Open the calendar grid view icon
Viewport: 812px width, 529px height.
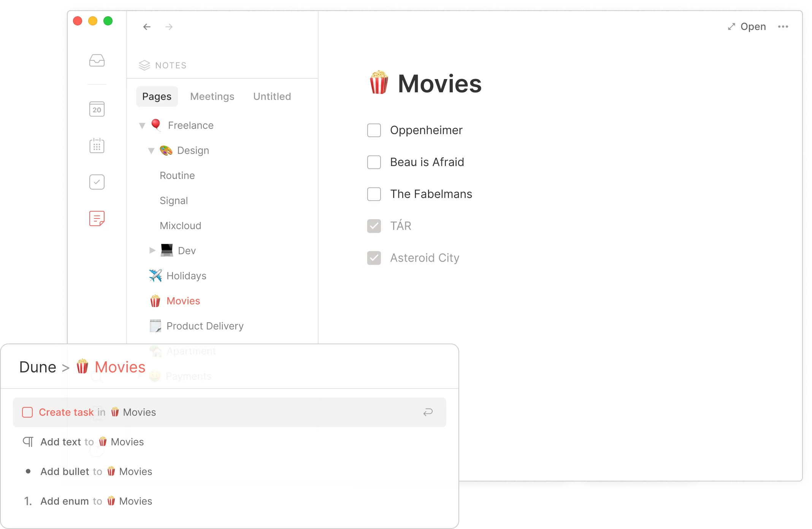click(97, 146)
